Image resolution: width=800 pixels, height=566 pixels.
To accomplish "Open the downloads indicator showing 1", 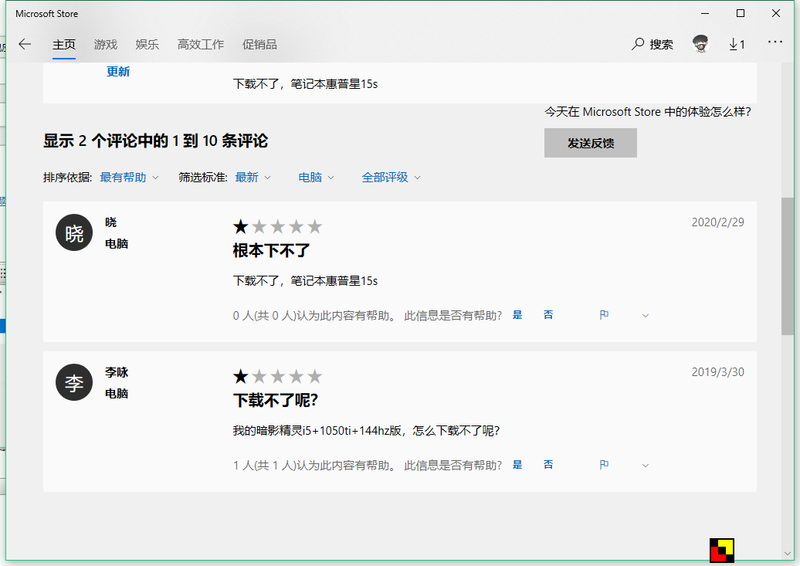I will tap(737, 44).
